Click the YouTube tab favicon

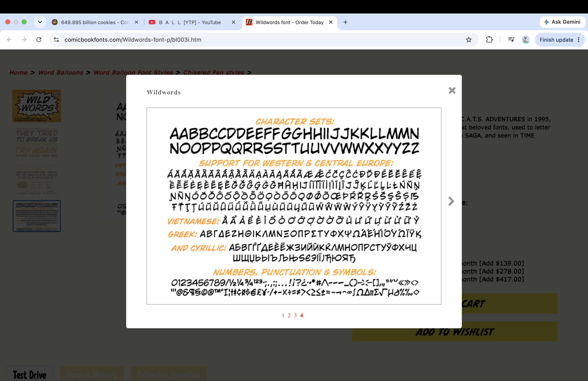[152, 22]
